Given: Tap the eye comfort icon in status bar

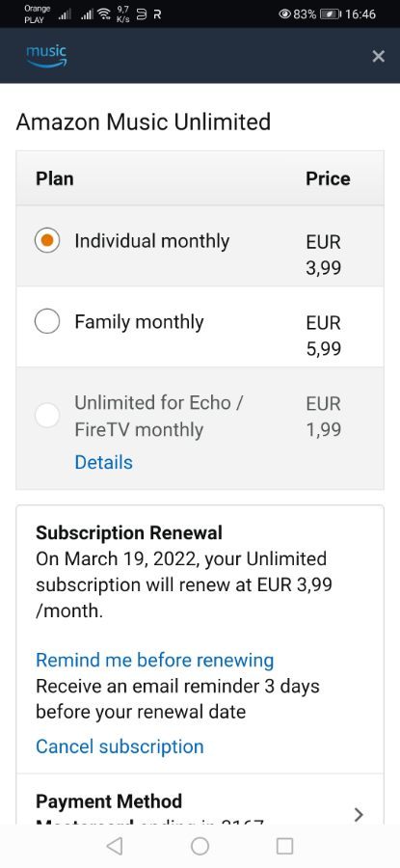Looking at the screenshot, I should click(x=285, y=14).
